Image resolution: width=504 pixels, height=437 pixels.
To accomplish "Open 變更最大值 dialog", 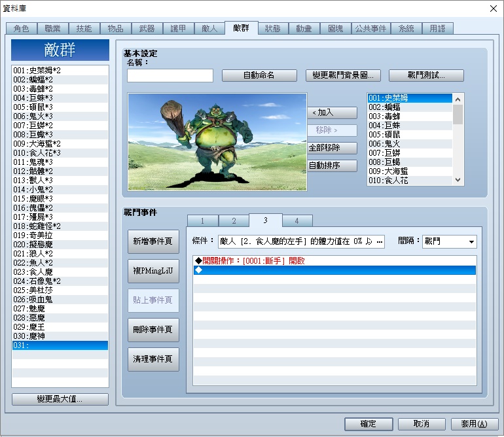I will click(x=60, y=399).
